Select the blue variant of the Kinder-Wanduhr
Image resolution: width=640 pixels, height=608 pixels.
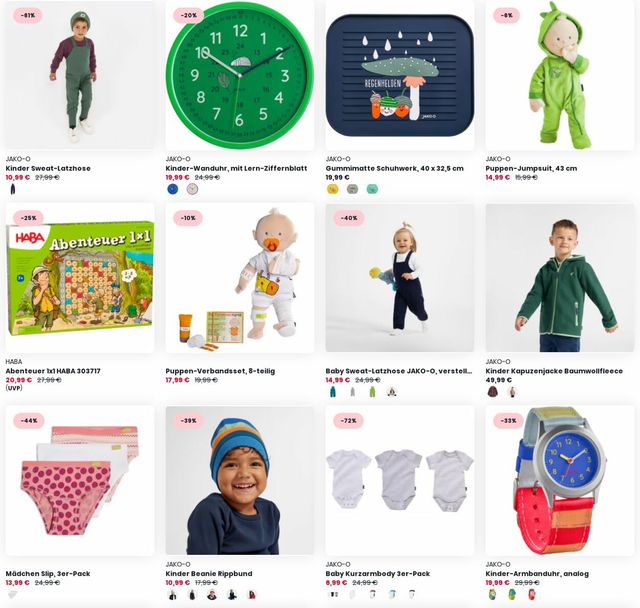coord(173,189)
